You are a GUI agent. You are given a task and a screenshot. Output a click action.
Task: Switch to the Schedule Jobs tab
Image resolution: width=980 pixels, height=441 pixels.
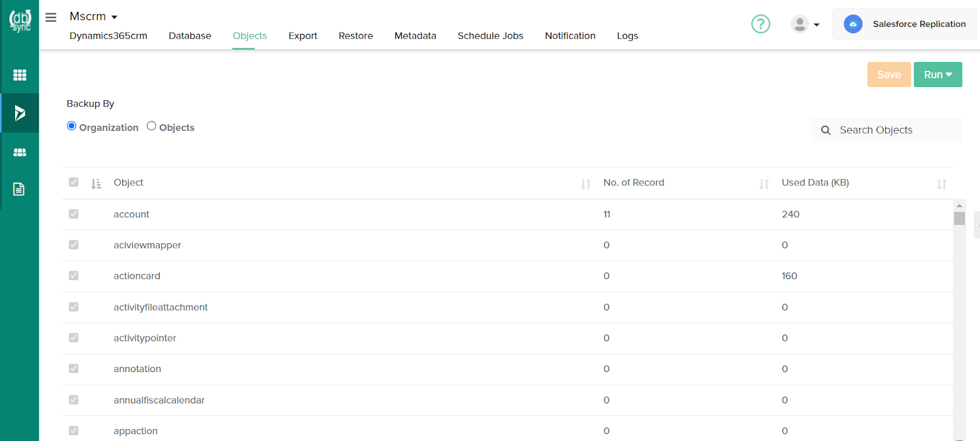(x=490, y=36)
